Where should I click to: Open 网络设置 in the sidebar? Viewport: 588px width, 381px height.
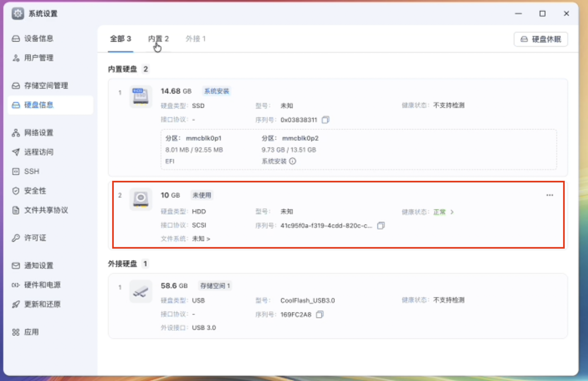[39, 133]
